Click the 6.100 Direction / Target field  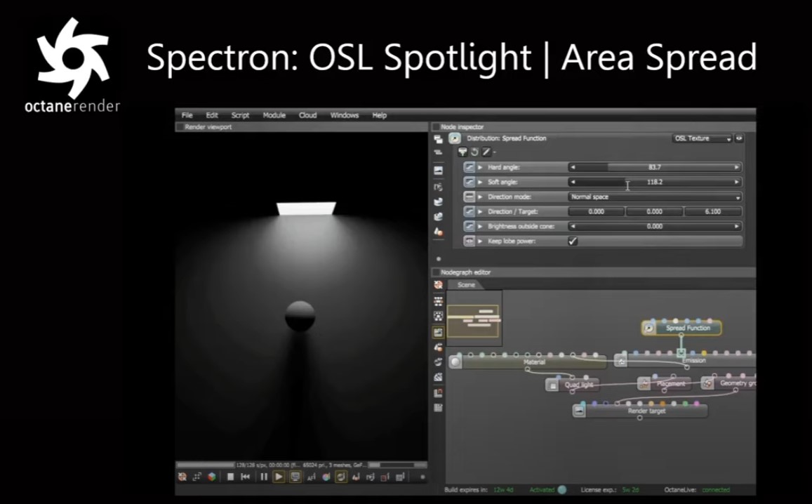(x=713, y=211)
